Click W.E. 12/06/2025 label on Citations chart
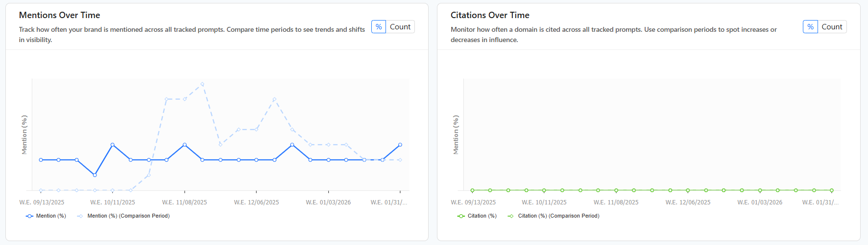This screenshot has width=868, height=245. (688, 202)
